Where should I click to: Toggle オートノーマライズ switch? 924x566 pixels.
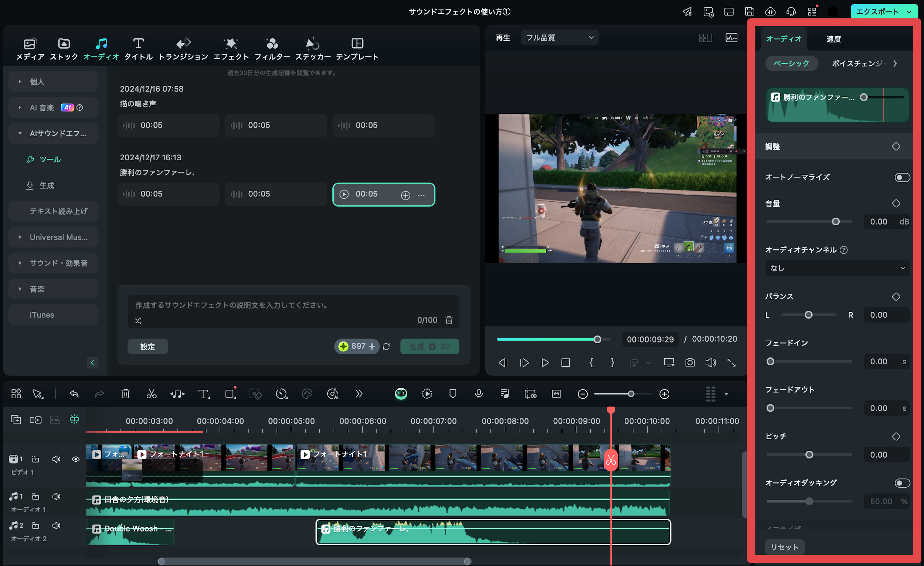pyautogui.click(x=902, y=177)
